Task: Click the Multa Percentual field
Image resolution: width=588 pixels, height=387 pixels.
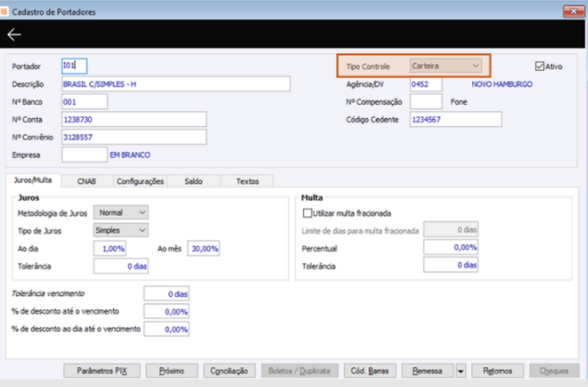Action: pyautogui.click(x=451, y=247)
